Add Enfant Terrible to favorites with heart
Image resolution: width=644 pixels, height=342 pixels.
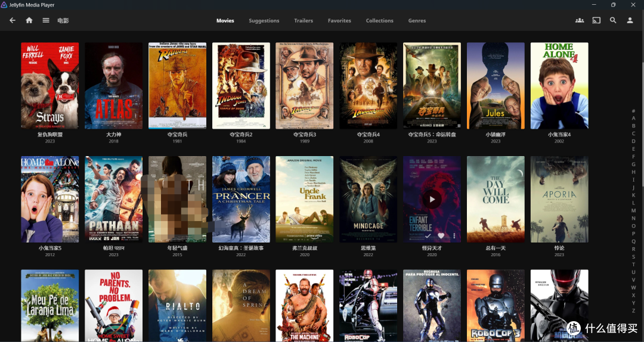[441, 236]
